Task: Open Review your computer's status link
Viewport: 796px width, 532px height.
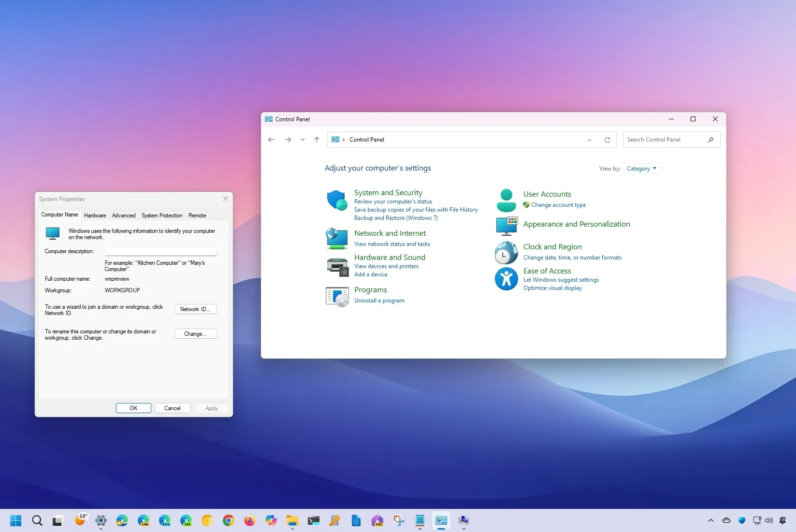Action: [393, 201]
